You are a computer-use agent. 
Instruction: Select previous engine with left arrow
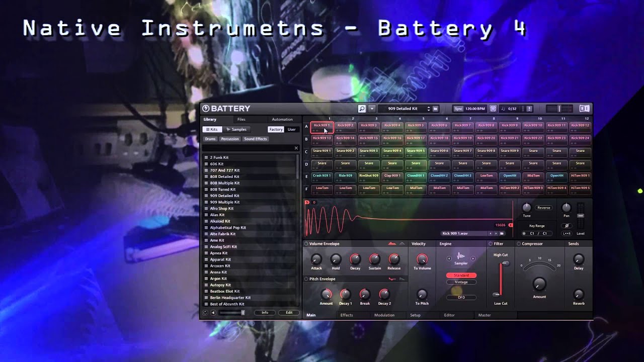(449, 258)
